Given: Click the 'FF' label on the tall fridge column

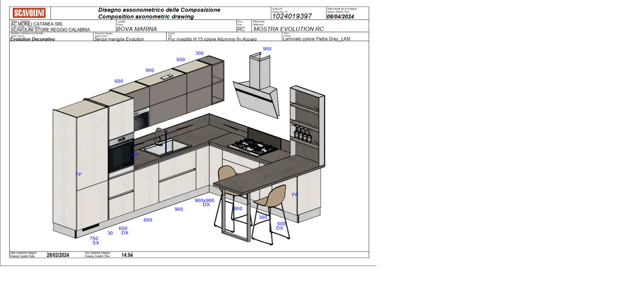Looking at the screenshot, I should pos(78,174).
